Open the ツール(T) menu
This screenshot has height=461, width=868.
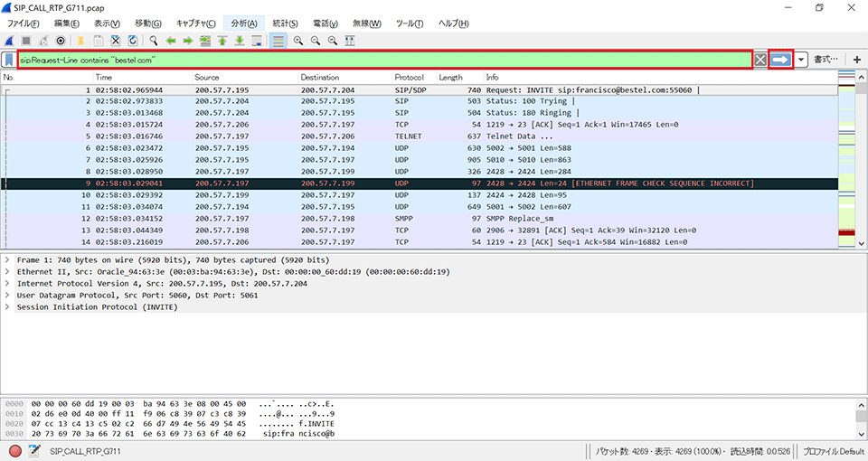410,24
